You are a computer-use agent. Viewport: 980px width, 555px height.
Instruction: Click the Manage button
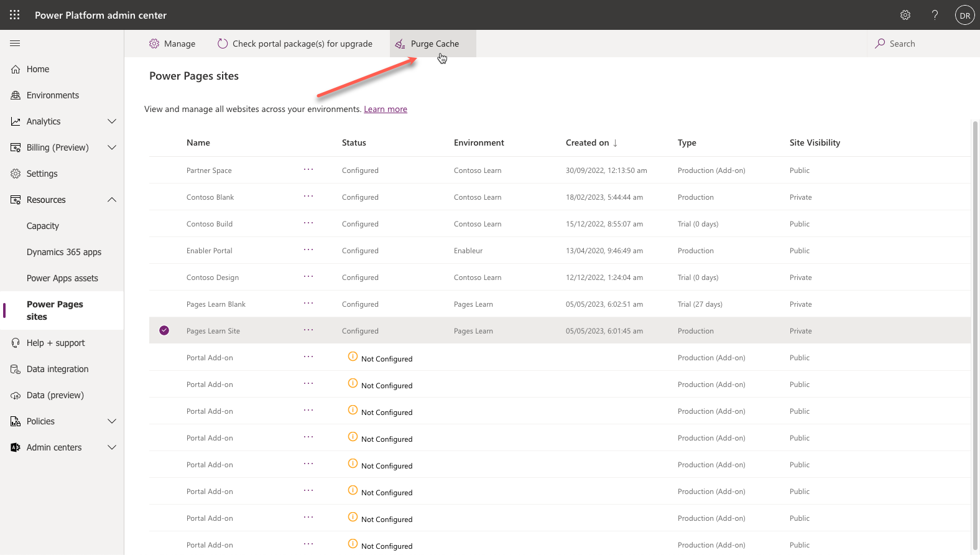coord(172,44)
